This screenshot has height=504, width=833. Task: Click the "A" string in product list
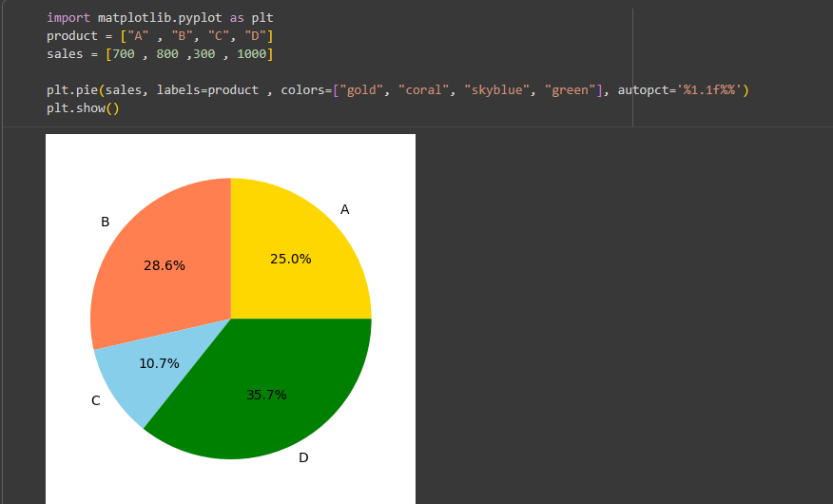coord(138,36)
